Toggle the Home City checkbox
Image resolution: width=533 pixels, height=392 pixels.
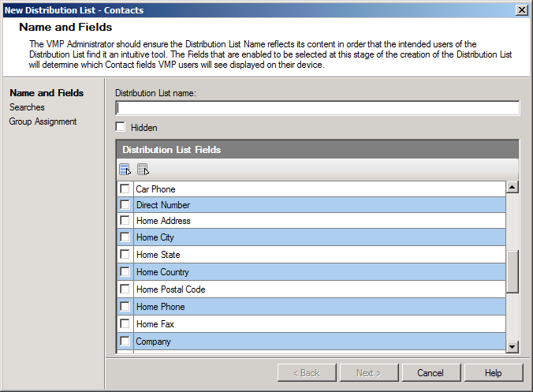[125, 237]
